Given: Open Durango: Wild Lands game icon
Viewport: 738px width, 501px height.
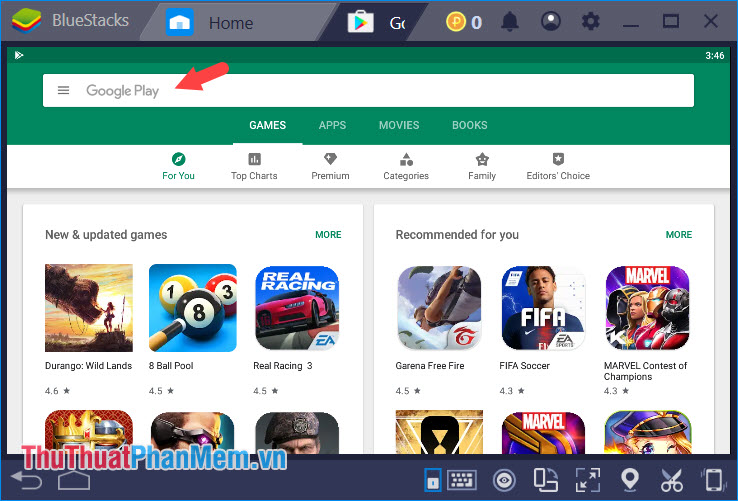Looking at the screenshot, I should [89, 308].
